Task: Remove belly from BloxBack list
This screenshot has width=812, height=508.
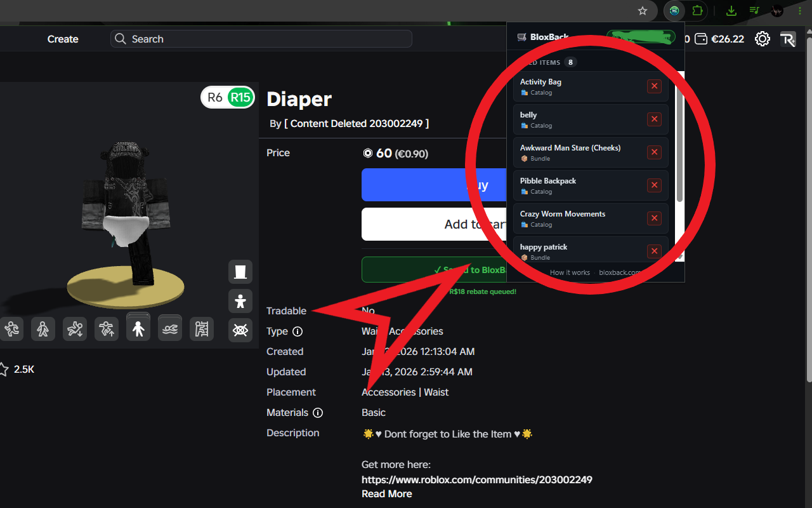Action: click(654, 119)
